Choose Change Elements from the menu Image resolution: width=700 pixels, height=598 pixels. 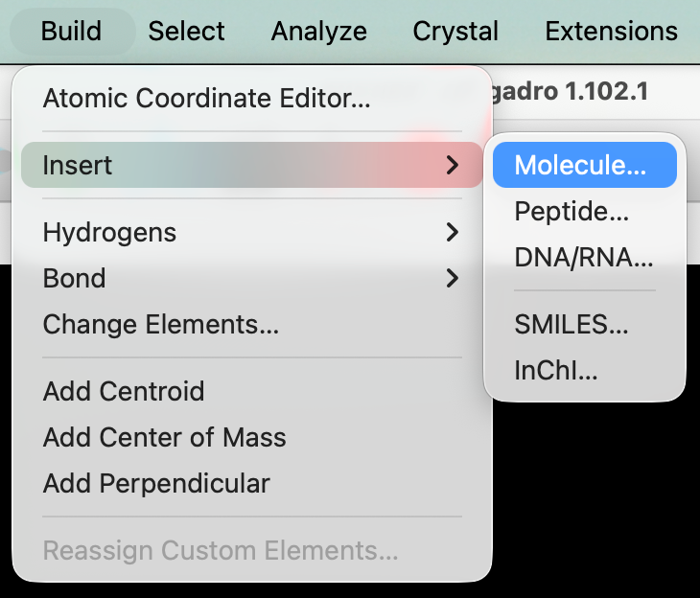pos(161,324)
